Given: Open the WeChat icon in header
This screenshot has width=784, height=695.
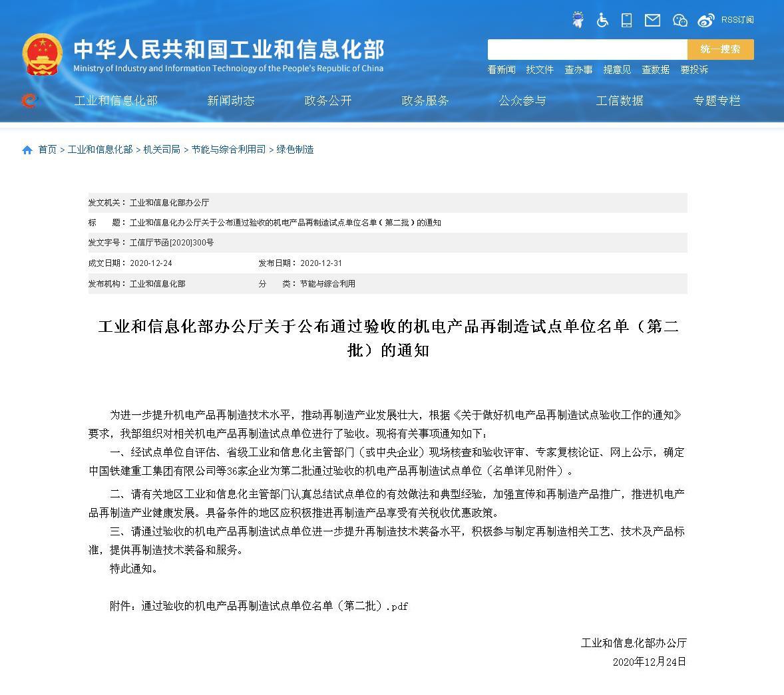Looking at the screenshot, I should point(680,20).
